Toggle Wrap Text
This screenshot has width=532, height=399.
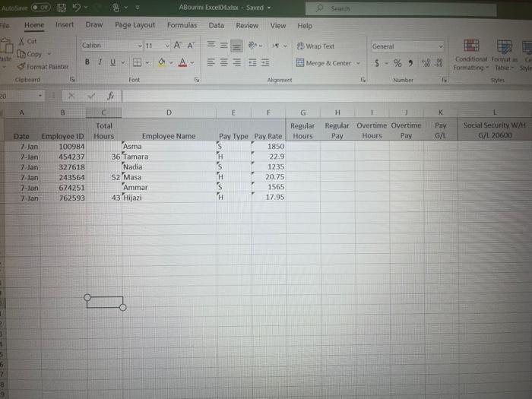pos(315,46)
